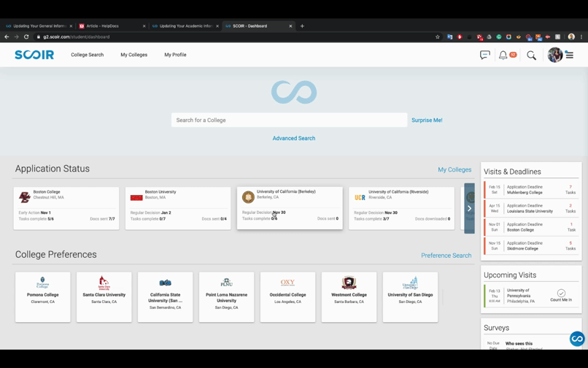Open My Colleges link in Application Status
588x368 pixels.
point(454,169)
